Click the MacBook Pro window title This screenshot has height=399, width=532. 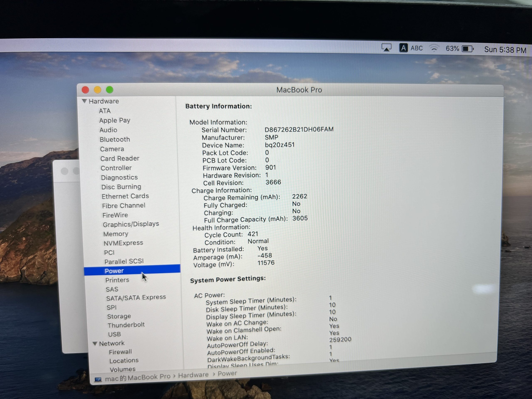(299, 90)
